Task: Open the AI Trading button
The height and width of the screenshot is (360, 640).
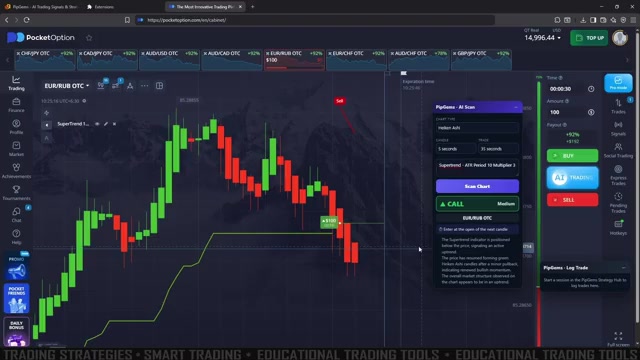Action: point(572,178)
